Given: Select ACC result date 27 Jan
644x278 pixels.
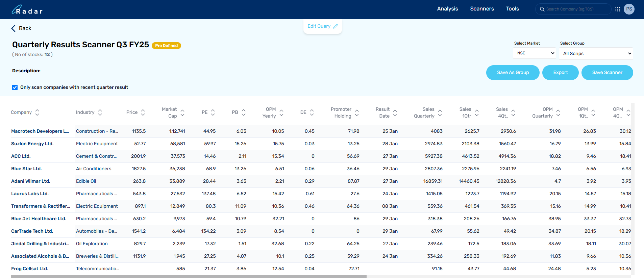Looking at the screenshot, I should [390, 156].
